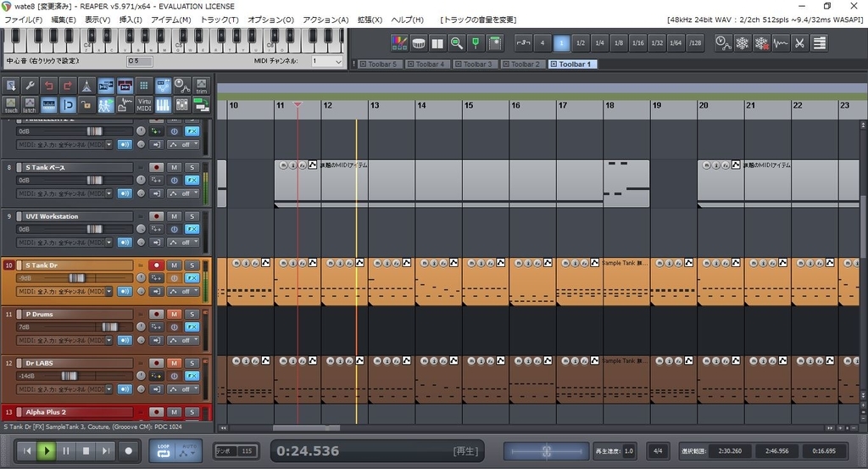
Task: Click the padlock locking icon
Action: pos(86,104)
